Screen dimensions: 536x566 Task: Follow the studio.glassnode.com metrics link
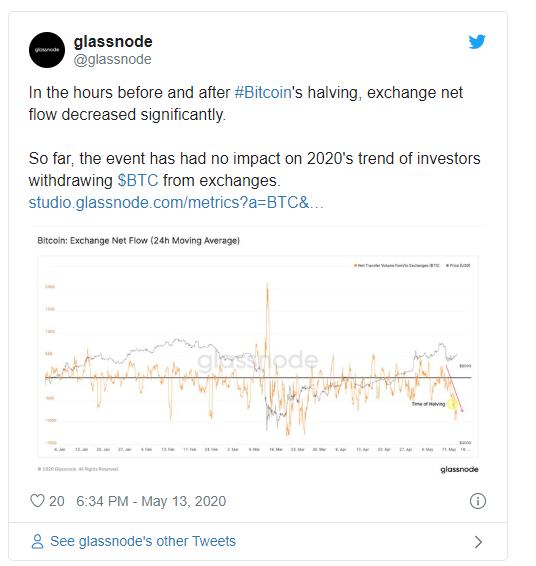click(x=176, y=203)
